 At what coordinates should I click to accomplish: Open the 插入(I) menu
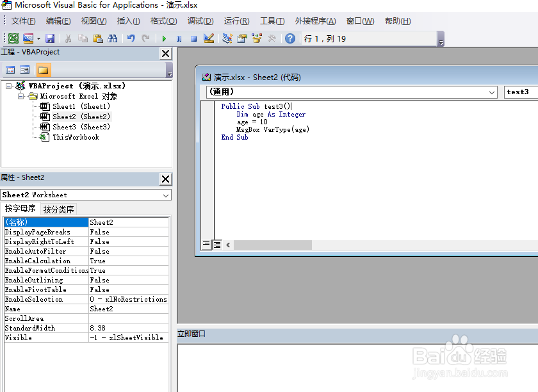128,21
